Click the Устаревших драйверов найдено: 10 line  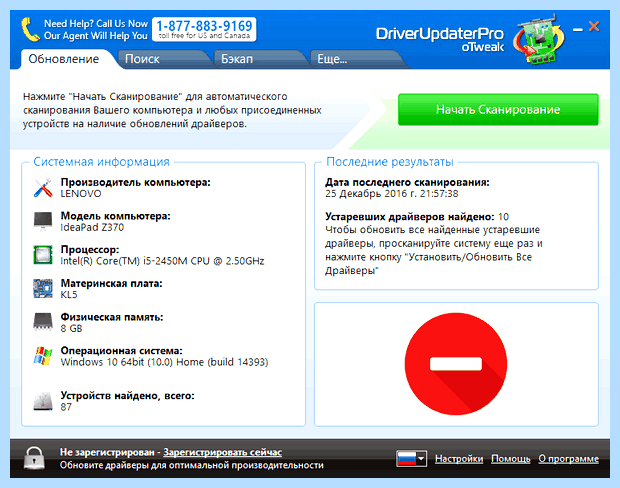[x=417, y=217]
